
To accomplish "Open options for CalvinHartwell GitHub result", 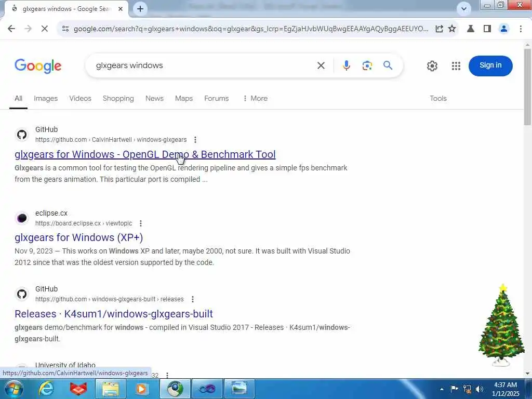I will [195, 140].
